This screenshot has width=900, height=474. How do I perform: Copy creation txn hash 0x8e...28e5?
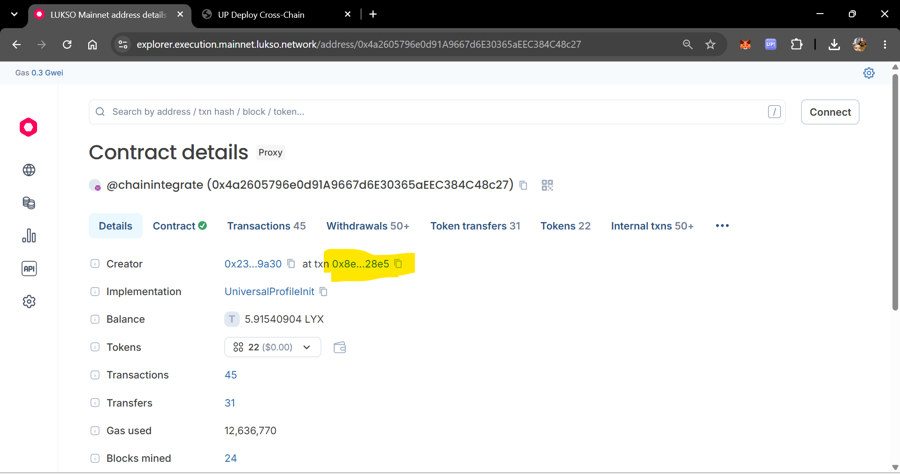(398, 263)
